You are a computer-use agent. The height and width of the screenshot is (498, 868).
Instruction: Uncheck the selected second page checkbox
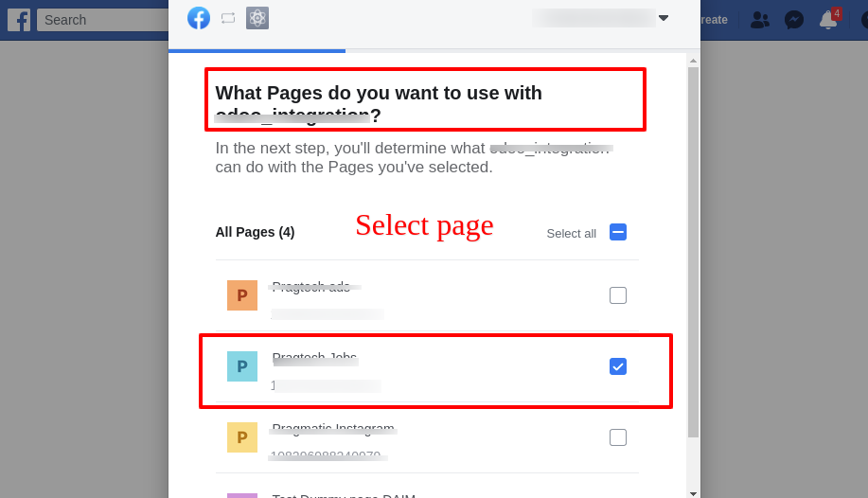click(x=618, y=366)
